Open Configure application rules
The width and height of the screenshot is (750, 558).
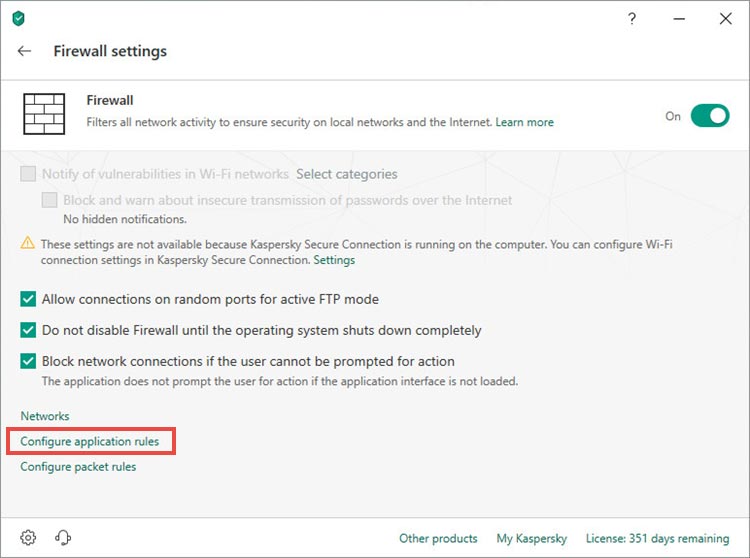coord(89,441)
